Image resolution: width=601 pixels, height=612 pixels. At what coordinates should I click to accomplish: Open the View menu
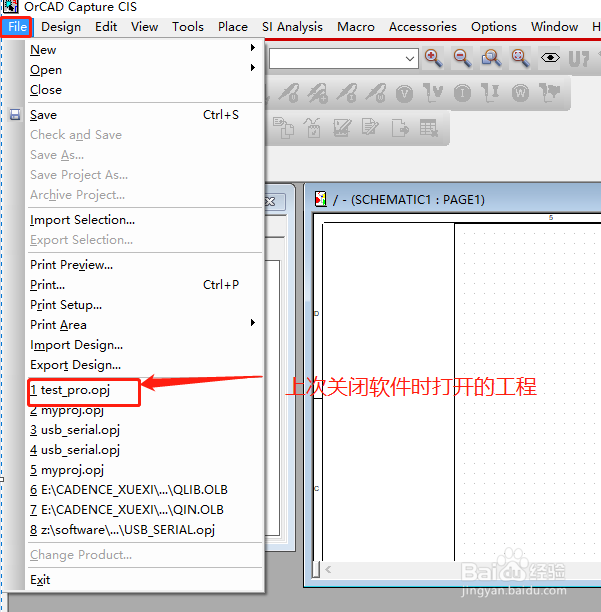(144, 27)
